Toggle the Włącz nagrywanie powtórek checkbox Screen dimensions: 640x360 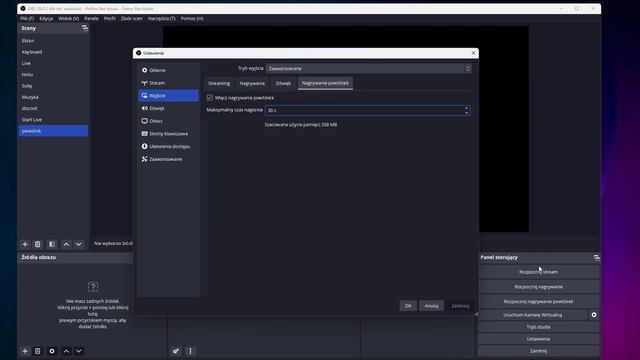click(x=210, y=98)
